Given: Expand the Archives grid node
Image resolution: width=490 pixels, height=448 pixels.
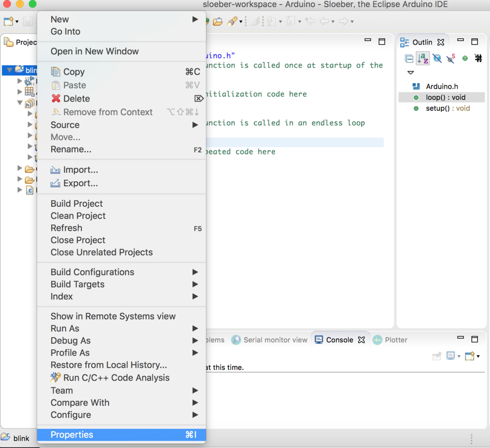Looking at the screenshot, I should tap(20, 91).
